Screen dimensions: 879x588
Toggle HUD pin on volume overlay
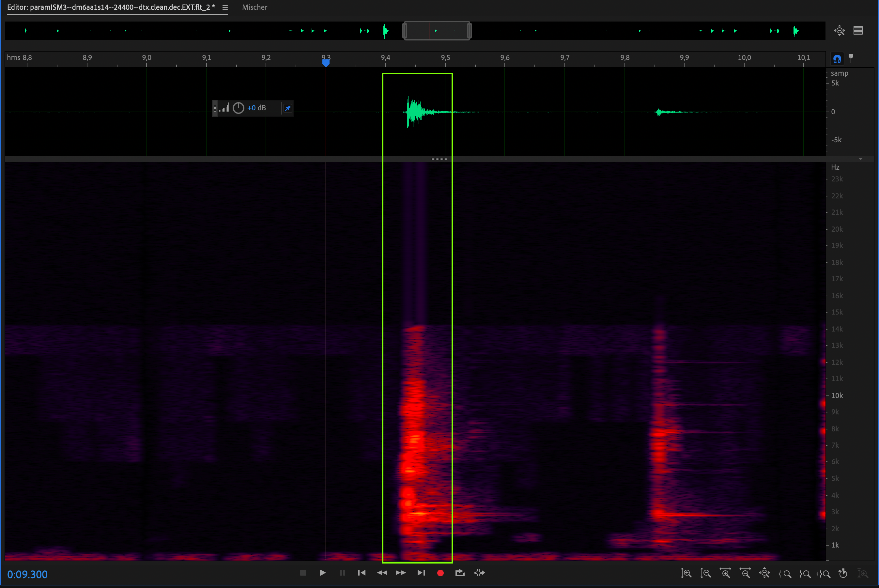tap(288, 108)
